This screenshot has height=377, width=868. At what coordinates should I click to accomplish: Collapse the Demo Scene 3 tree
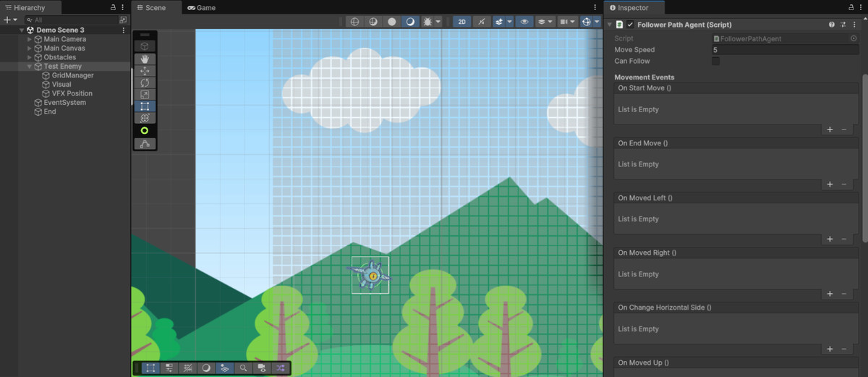click(x=22, y=30)
